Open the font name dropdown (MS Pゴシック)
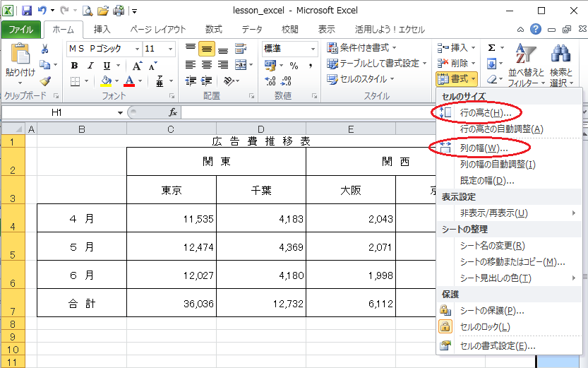 click(x=137, y=49)
